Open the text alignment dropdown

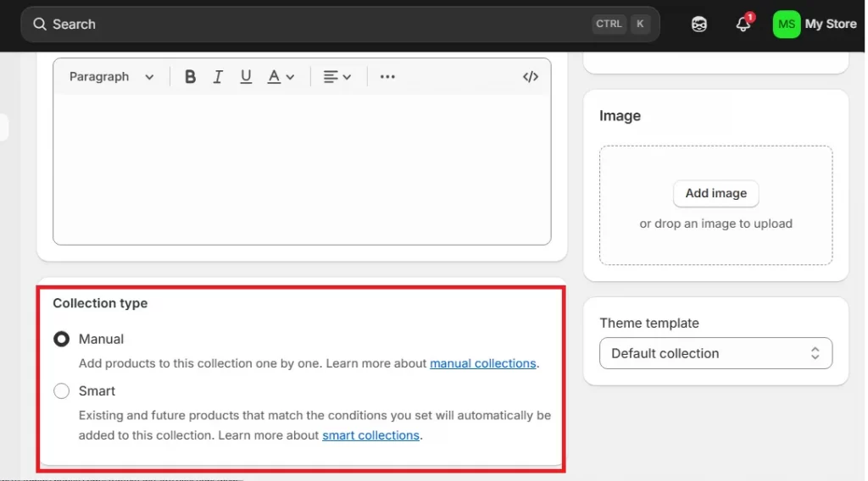(337, 77)
